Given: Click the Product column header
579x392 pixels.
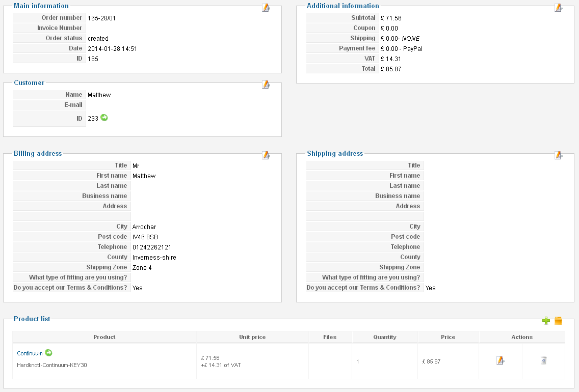Looking at the screenshot, I should (104, 337).
